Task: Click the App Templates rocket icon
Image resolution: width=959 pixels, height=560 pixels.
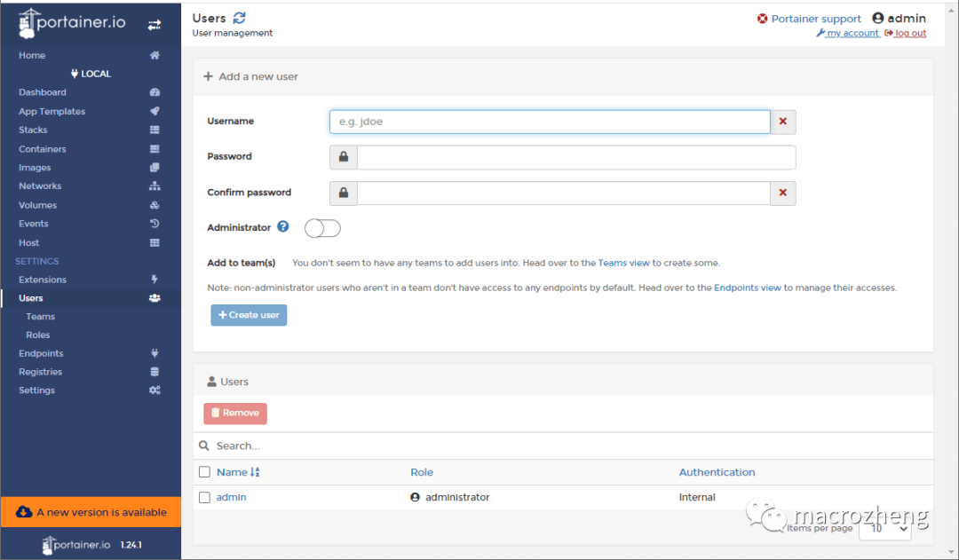Action: [155, 111]
